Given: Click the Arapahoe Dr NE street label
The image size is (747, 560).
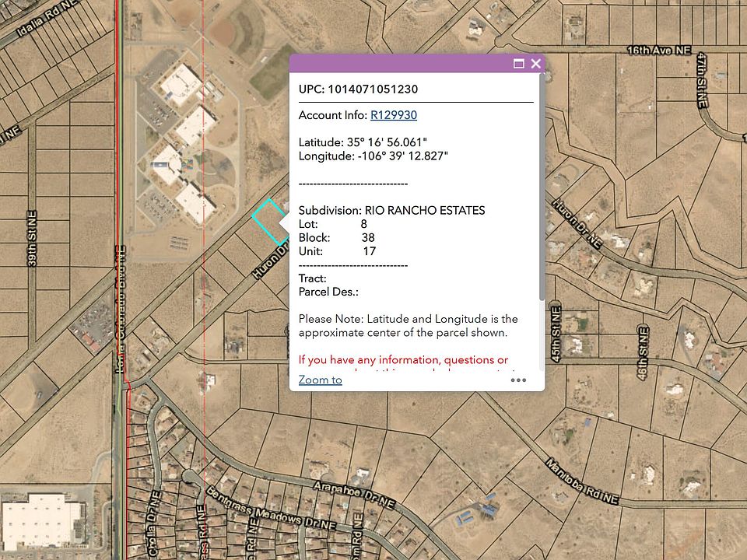Looking at the screenshot, I should [x=354, y=495].
